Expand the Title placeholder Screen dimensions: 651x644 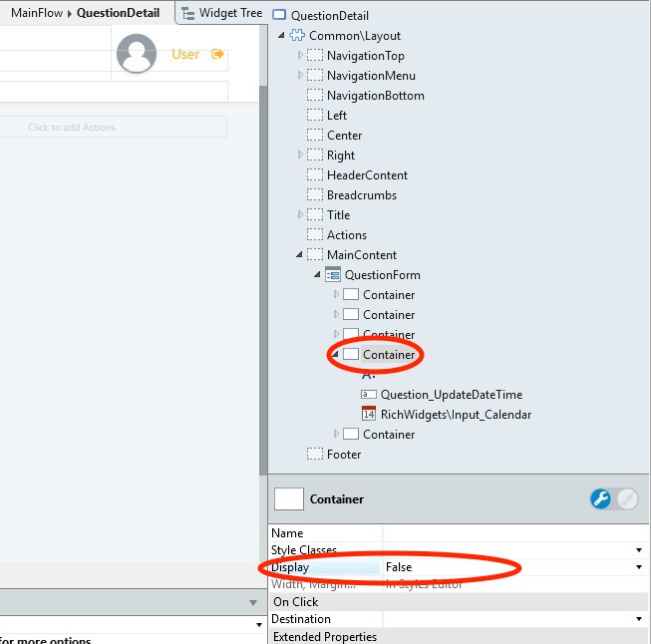(300, 214)
